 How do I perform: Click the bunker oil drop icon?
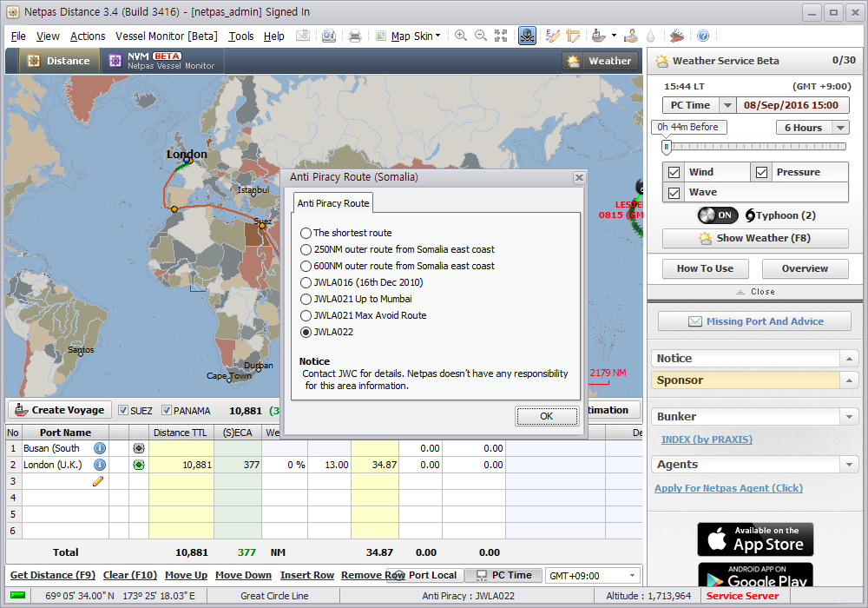pyautogui.click(x=651, y=36)
